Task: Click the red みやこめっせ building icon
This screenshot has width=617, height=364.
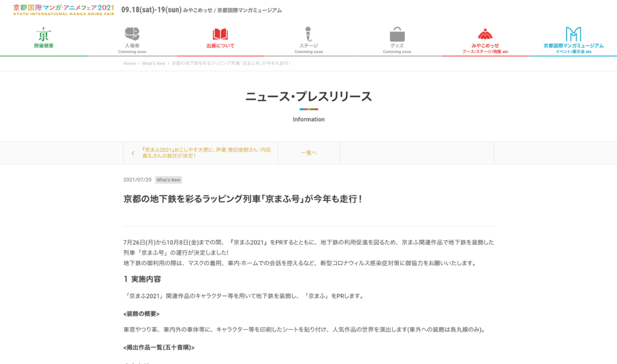Action: (x=485, y=34)
